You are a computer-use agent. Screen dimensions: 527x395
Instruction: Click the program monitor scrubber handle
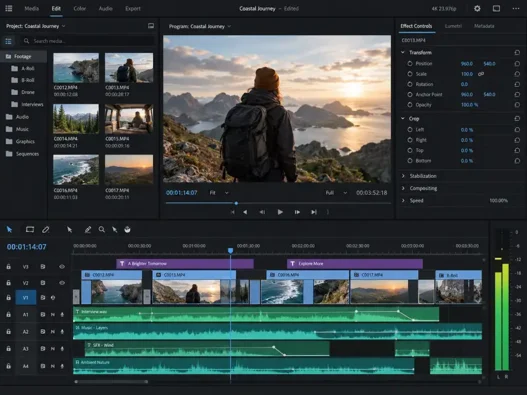(x=236, y=203)
